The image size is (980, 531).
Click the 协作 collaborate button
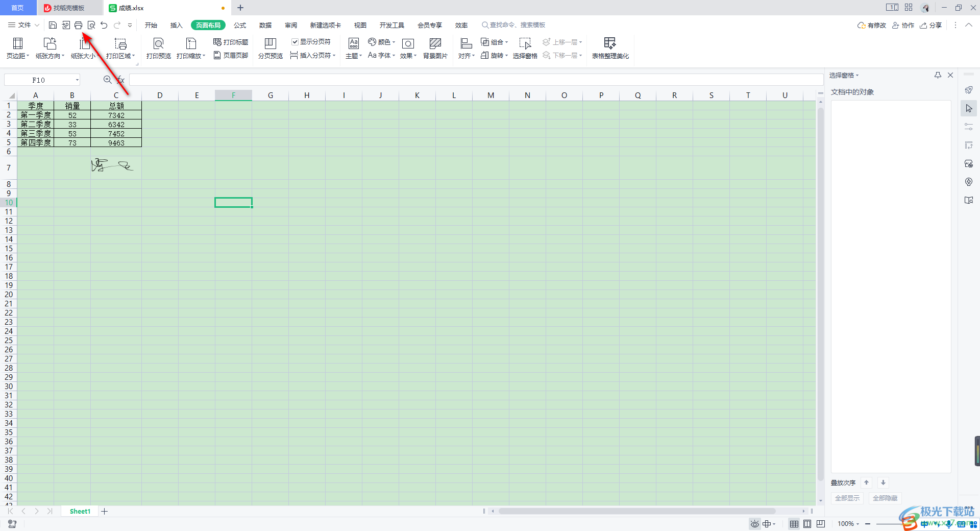[x=903, y=25]
